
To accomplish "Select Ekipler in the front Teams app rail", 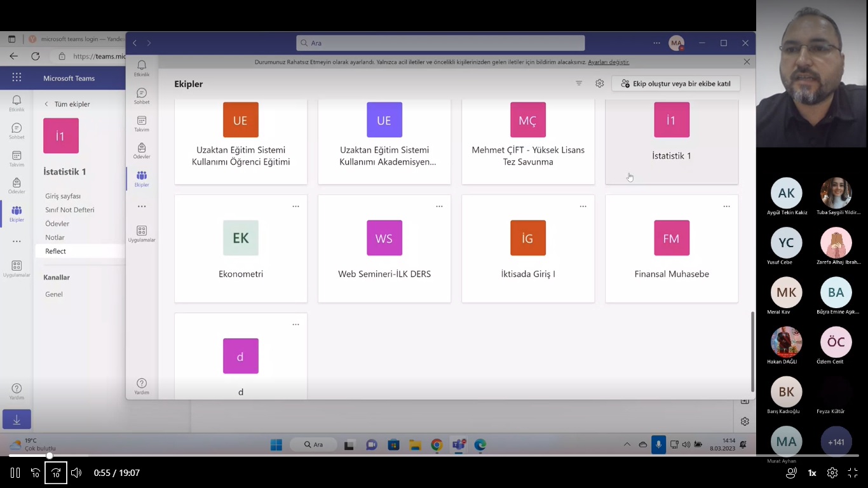I will click(142, 179).
